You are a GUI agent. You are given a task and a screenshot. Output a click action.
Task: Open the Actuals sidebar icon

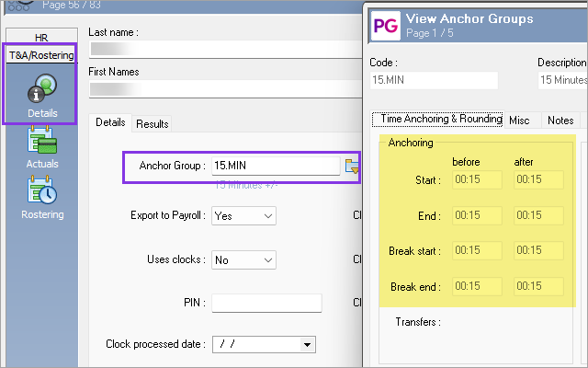(x=42, y=147)
